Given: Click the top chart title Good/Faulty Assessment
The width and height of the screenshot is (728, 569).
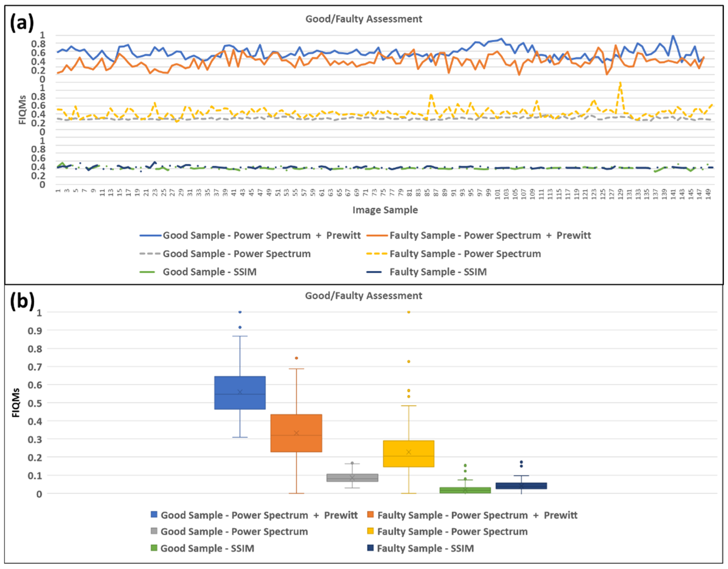Looking at the screenshot, I should click(x=364, y=19).
